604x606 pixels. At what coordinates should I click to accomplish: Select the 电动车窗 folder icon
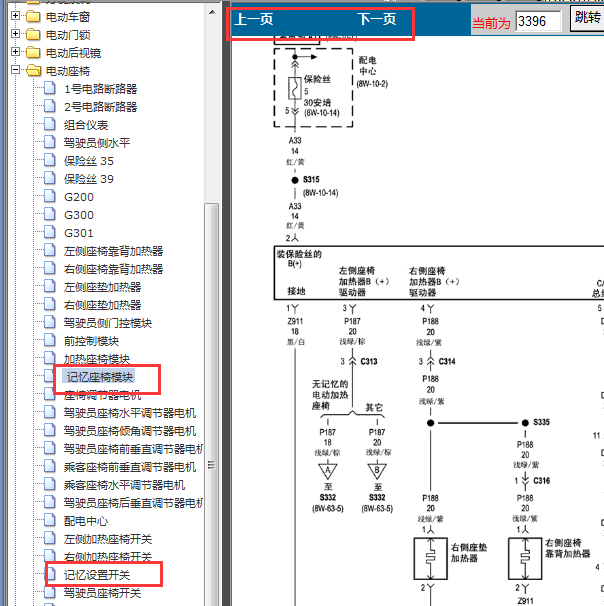click(x=33, y=16)
